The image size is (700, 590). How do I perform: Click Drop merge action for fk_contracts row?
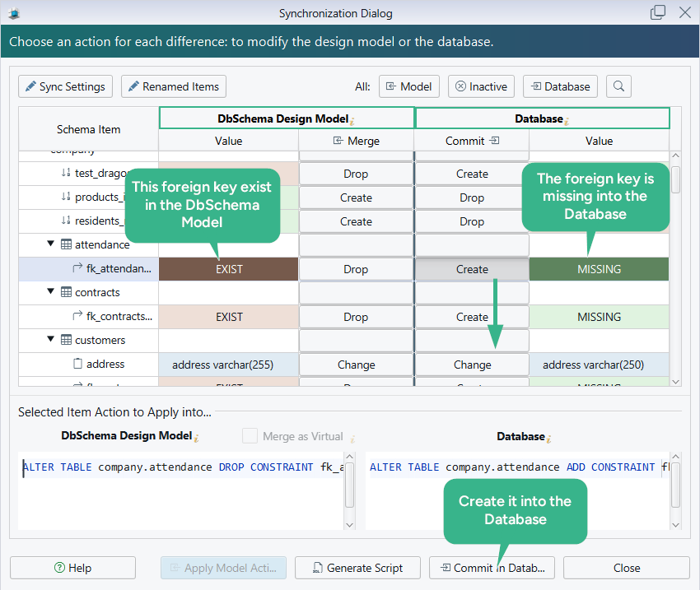tap(356, 317)
